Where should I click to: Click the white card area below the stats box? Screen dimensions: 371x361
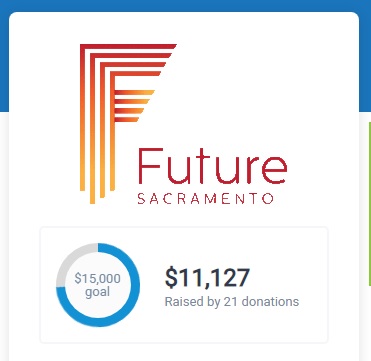click(184, 352)
